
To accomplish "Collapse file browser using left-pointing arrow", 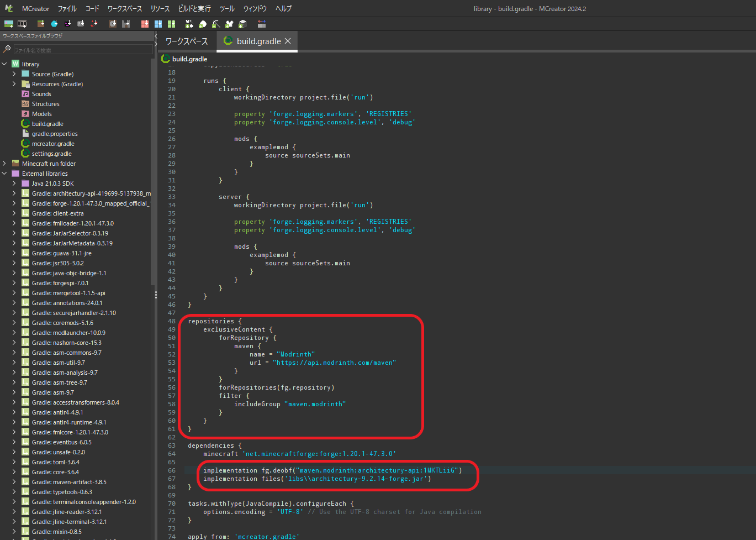I will (155, 36).
